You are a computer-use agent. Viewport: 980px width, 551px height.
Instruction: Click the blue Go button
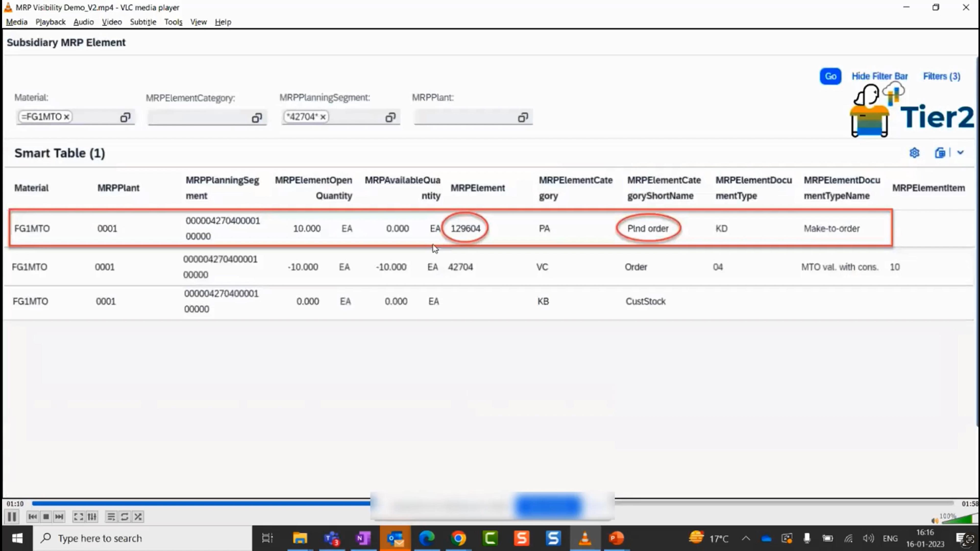tap(830, 77)
